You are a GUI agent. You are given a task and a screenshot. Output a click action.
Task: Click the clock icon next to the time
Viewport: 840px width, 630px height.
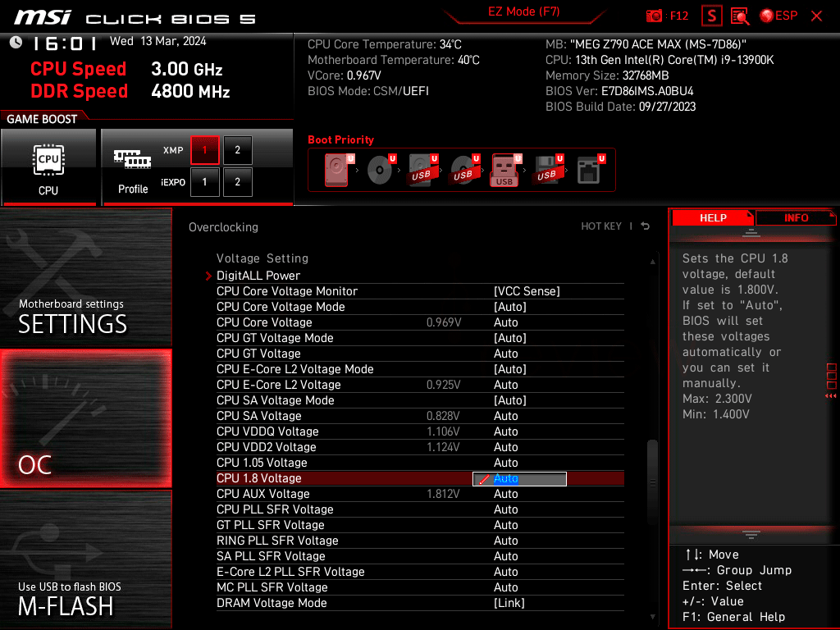[16, 43]
